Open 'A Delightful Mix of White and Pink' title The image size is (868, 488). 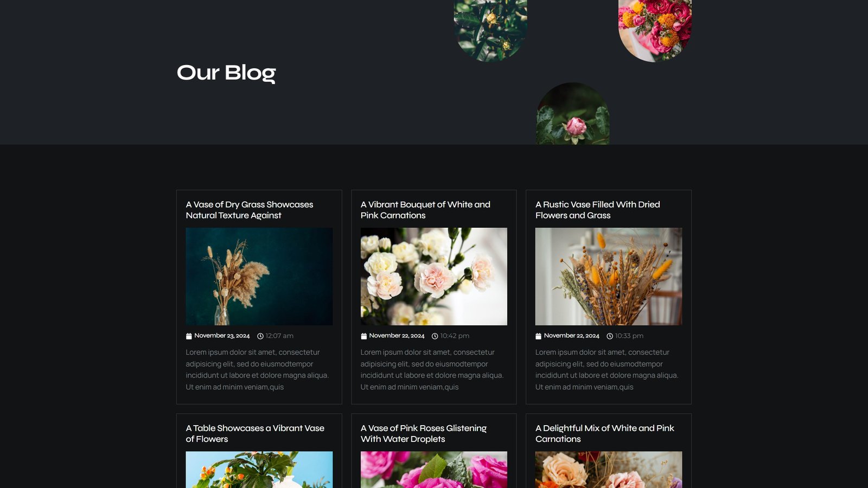[x=605, y=434]
